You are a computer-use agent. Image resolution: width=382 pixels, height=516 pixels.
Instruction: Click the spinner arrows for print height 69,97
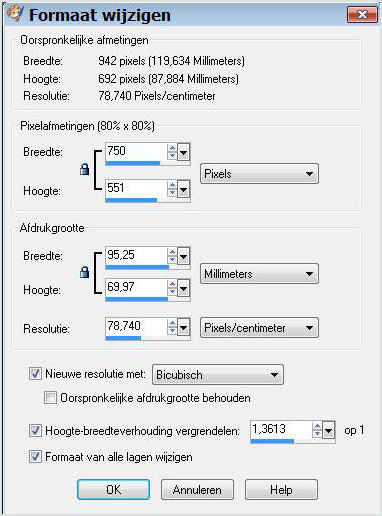click(172, 288)
